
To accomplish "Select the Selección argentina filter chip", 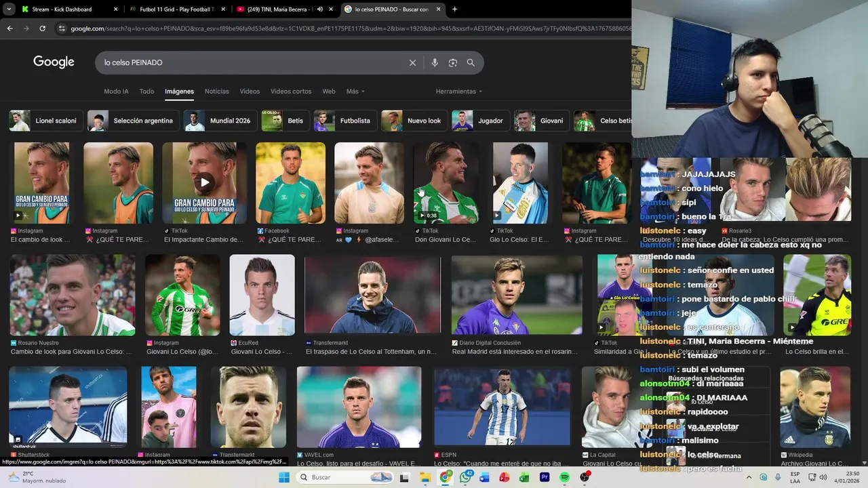I will 134,121.
